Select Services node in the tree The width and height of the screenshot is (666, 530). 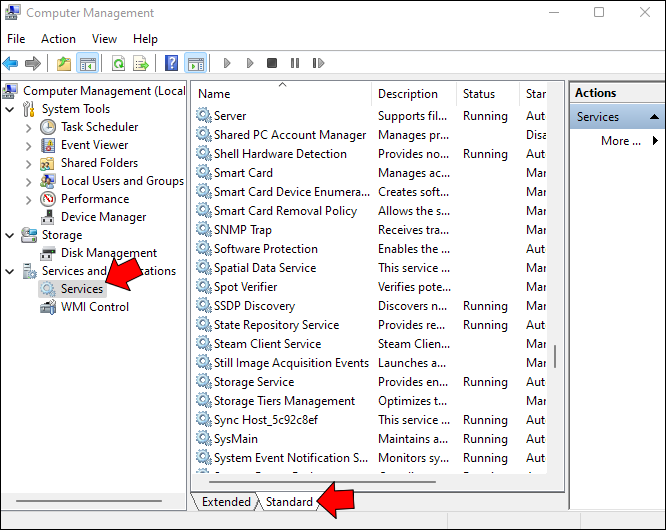(x=82, y=289)
